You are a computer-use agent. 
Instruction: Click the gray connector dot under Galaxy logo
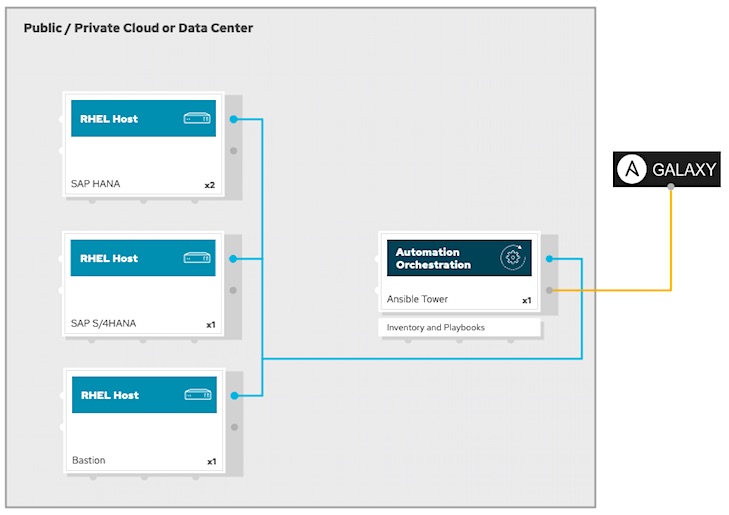(671, 186)
